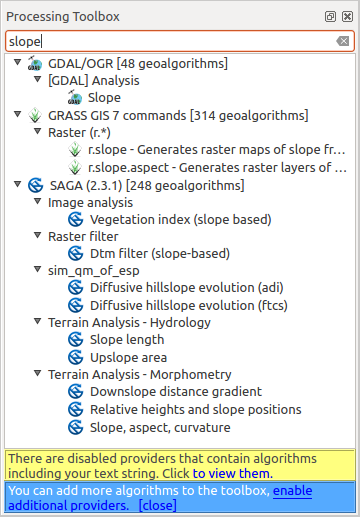Click SAGA icon beside Relative heights
Image resolution: width=360 pixels, height=517 pixels.
pos(75,409)
